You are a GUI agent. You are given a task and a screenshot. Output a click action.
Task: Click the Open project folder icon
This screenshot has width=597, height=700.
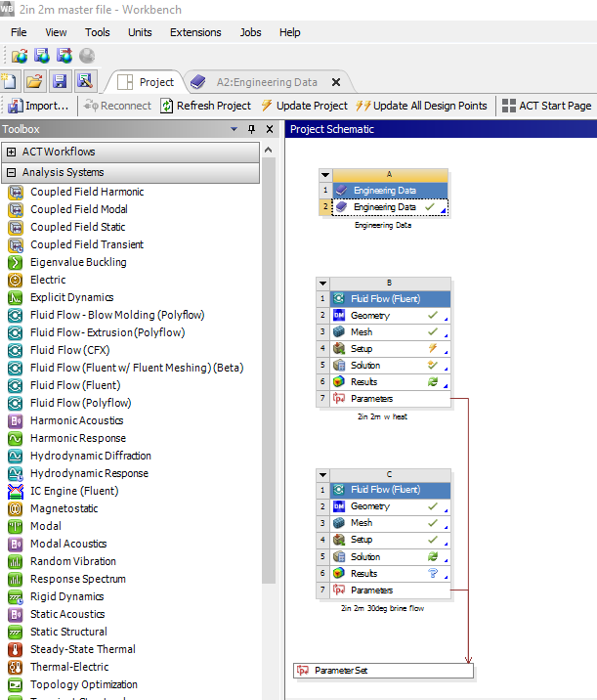(x=34, y=82)
